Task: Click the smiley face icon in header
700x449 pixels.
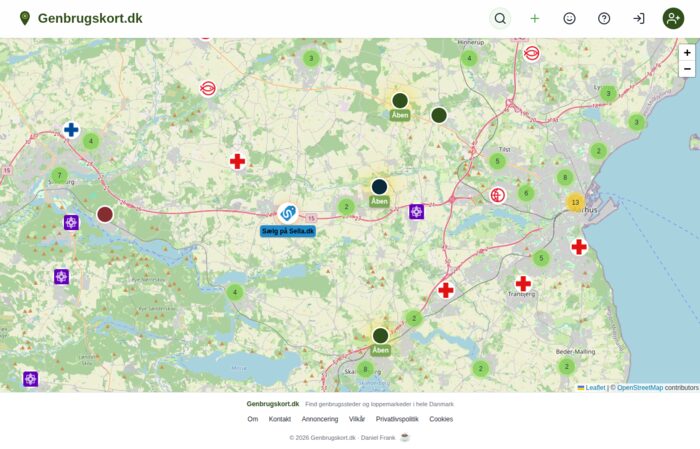Action: click(569, 18)
